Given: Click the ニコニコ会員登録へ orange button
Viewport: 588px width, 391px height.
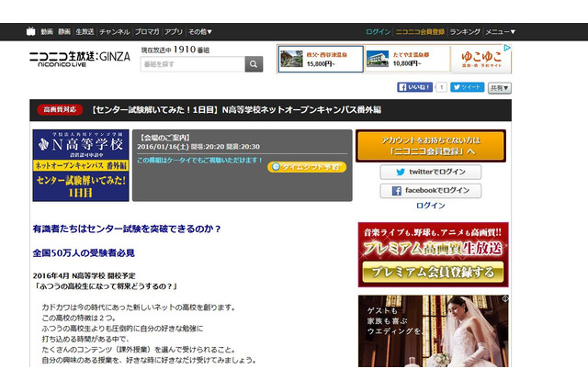Looking at the screenshot, I should coord(431,146).
